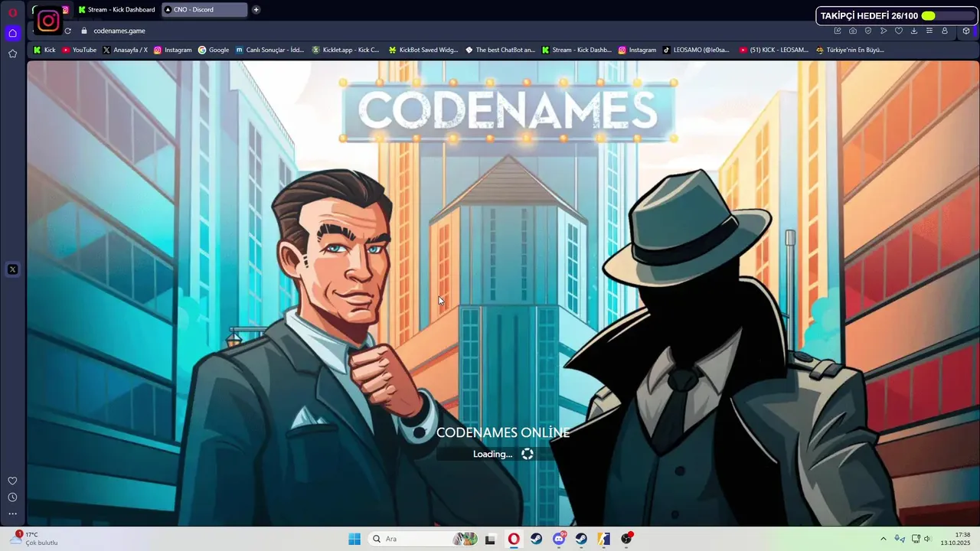Open the 17:38 clock and date
Viewport: 980px width, 551px height.
click(955, 539)
